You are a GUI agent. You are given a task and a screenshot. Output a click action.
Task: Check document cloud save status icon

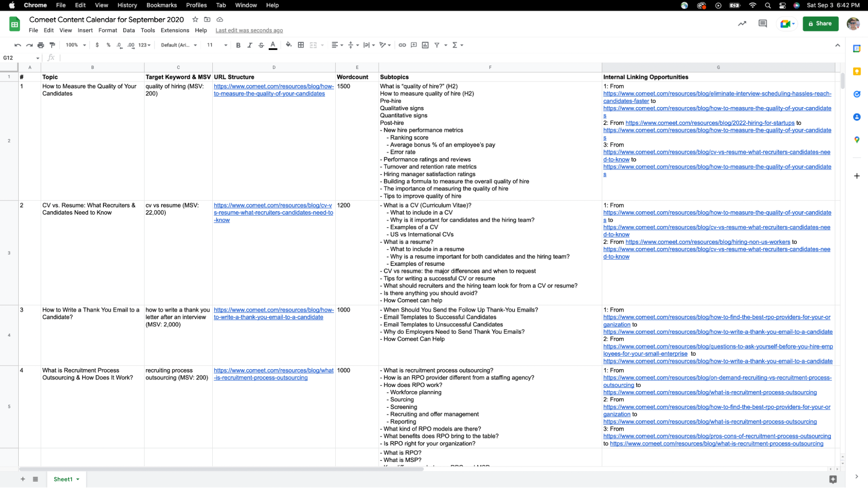(220, 20)
